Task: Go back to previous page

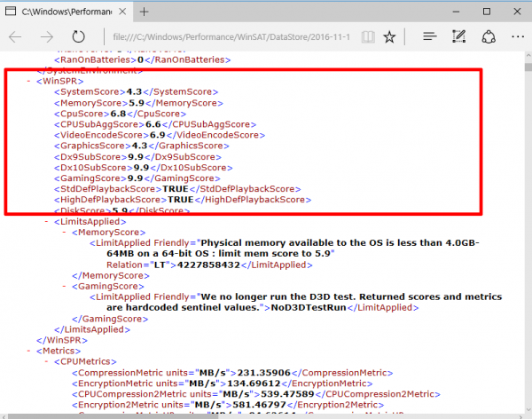Action: (x=15, y=36)
